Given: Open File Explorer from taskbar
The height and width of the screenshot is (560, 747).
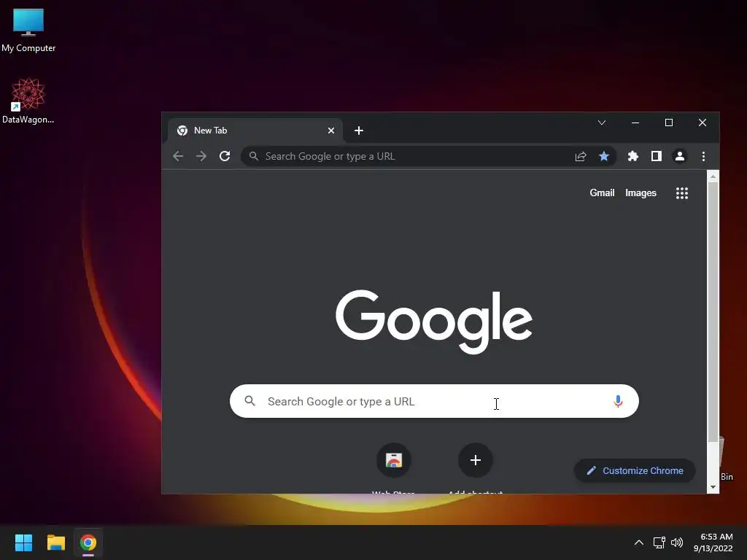Looking at the screenshot, I should (55, 542).
